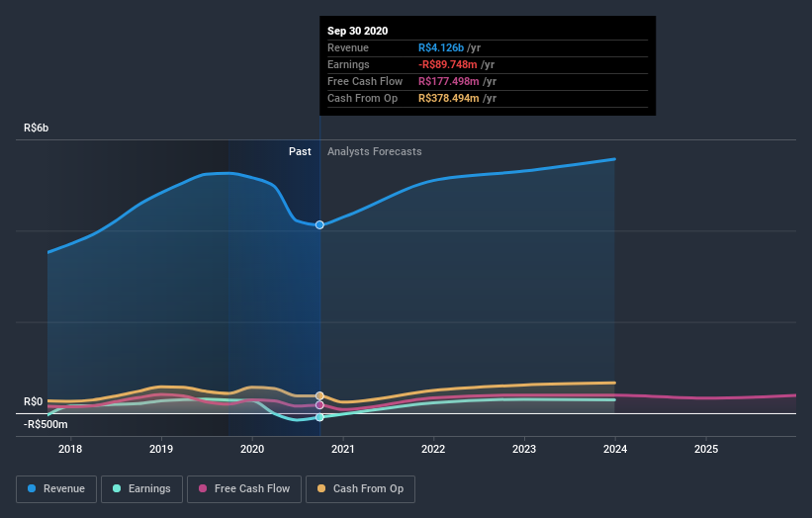Click the pink Free Cash Flow data point
Image resolution: width=812 pixels, height=518 pixels.
pos(319,405)
